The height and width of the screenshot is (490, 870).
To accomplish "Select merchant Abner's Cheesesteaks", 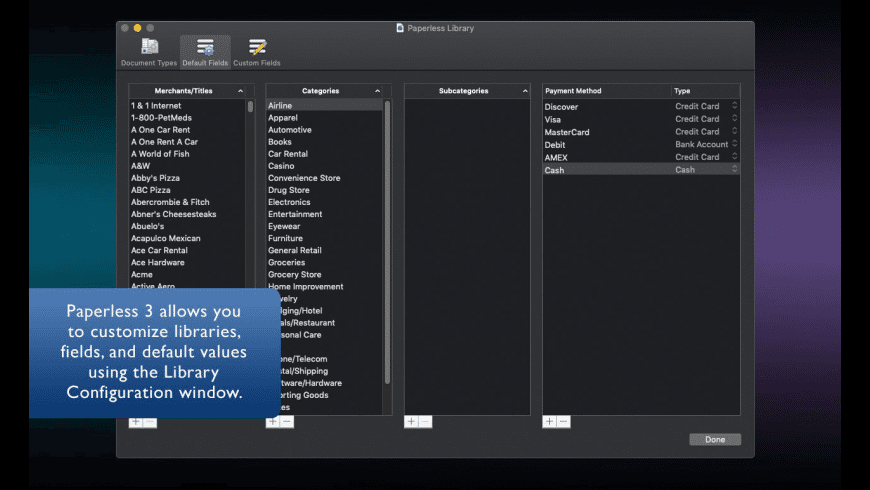I will 187,214.
